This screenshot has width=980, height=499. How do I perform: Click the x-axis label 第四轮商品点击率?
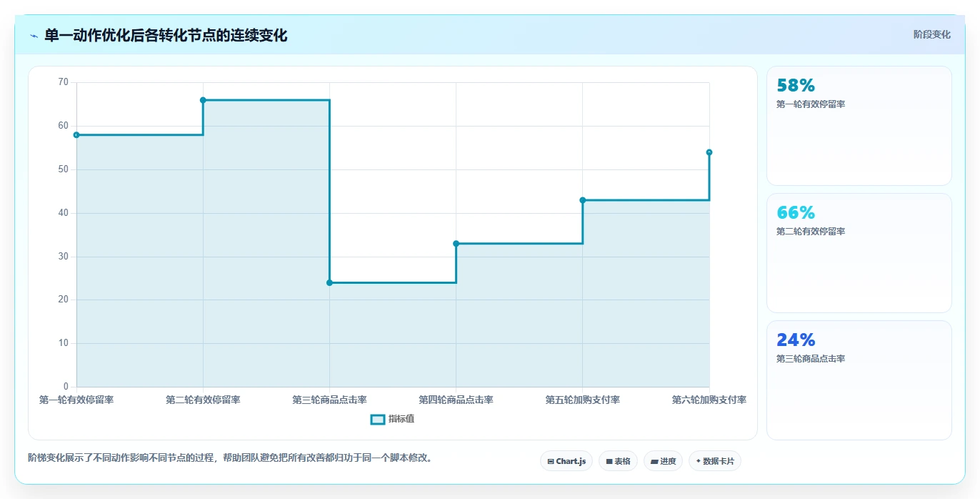[x=456, y=400]
